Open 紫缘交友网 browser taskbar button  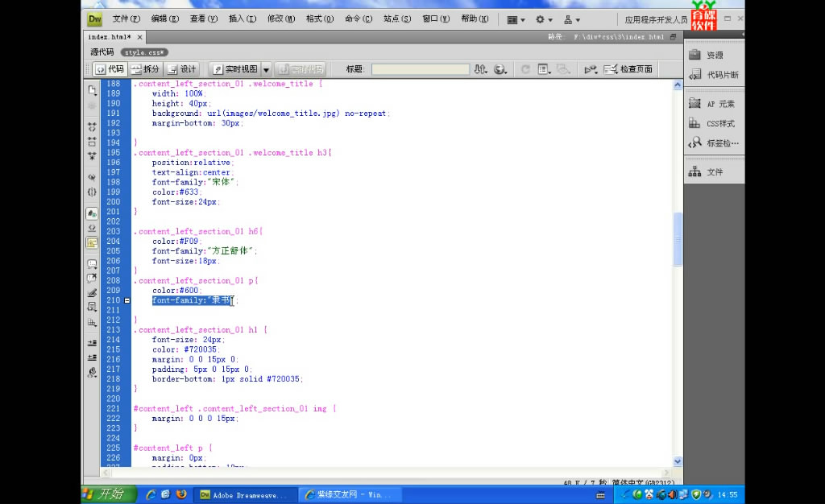coord(350,494)
